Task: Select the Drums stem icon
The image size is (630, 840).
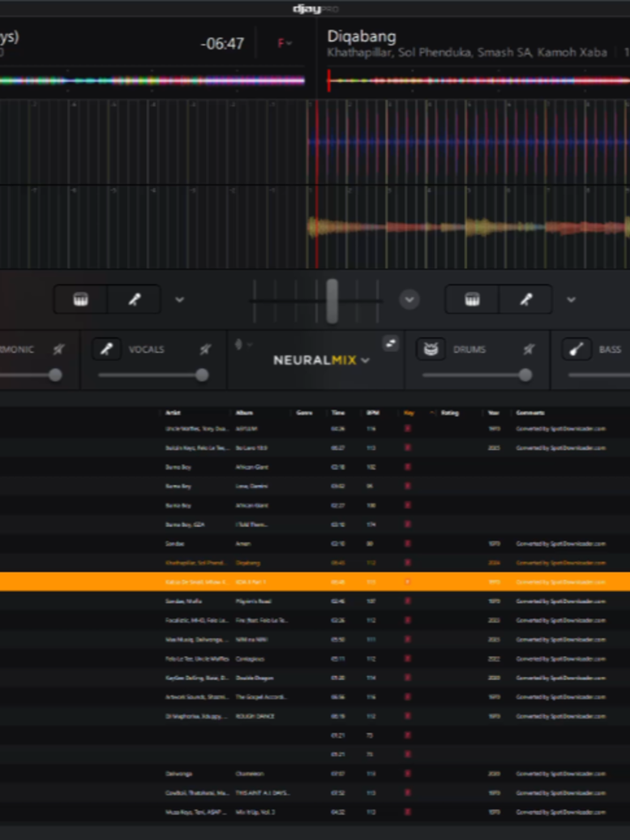Action: (431, 349)
